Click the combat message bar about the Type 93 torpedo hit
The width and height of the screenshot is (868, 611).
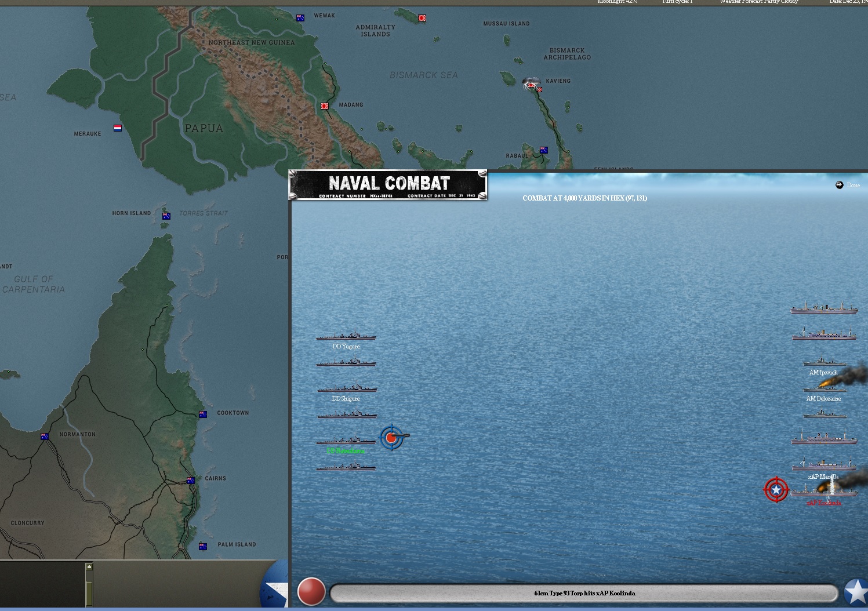(584, 593)
